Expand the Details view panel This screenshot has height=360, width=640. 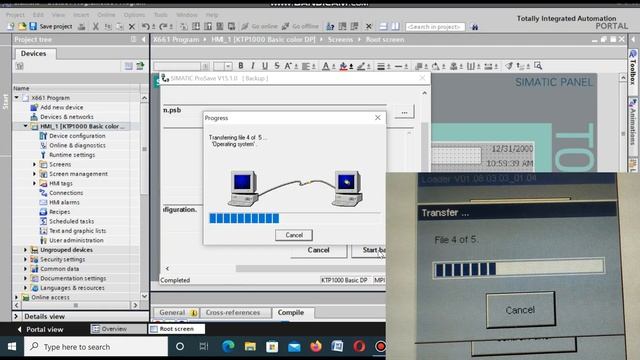coord(16,316)
